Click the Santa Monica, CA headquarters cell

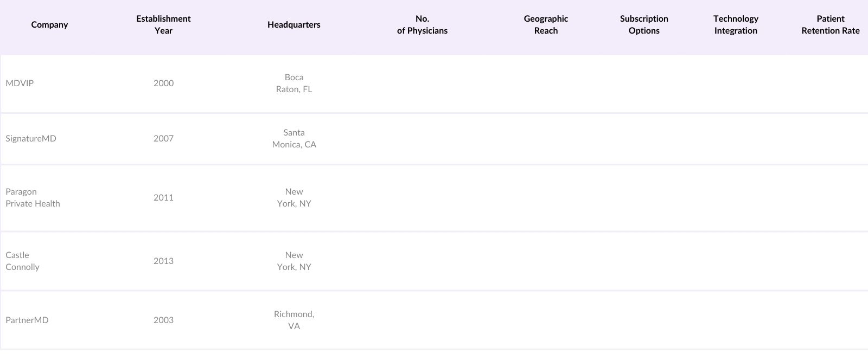click(x=294, y=139)
